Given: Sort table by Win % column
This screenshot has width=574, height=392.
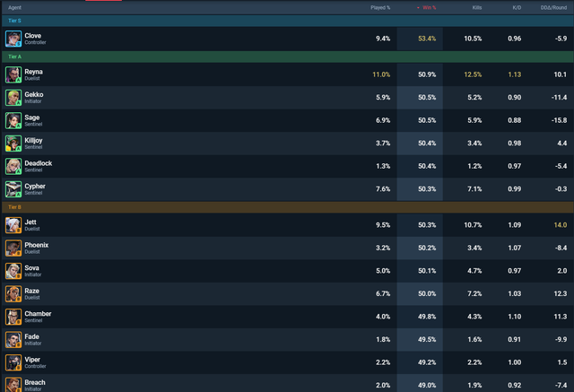Looking at the screenshot, I should click(x=427, y=8).
